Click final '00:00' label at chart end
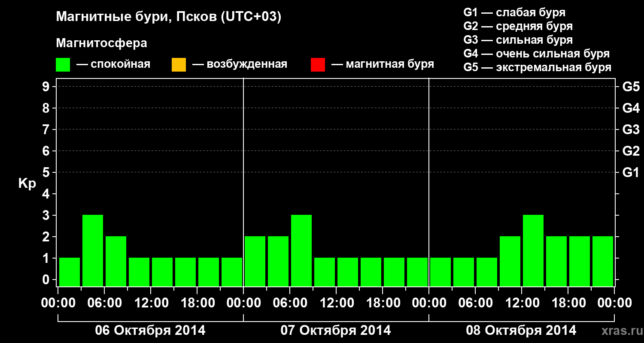The height and width of the screenshot is (343, 644). (615, 303)
